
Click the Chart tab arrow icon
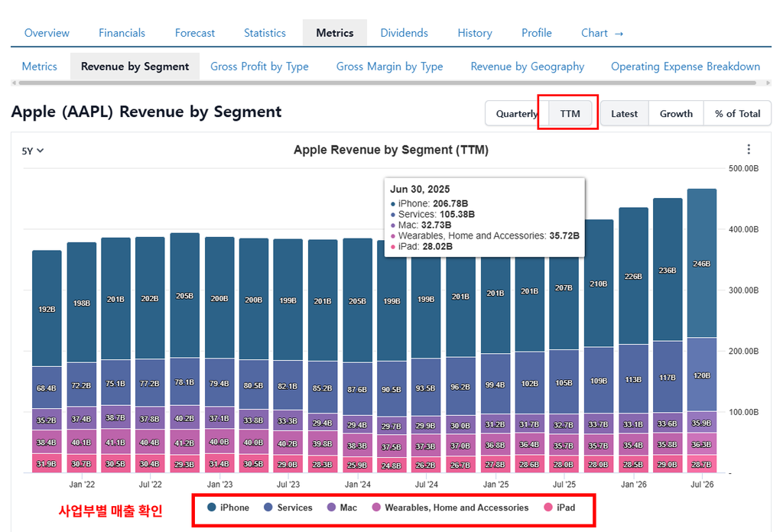point(619,34)
